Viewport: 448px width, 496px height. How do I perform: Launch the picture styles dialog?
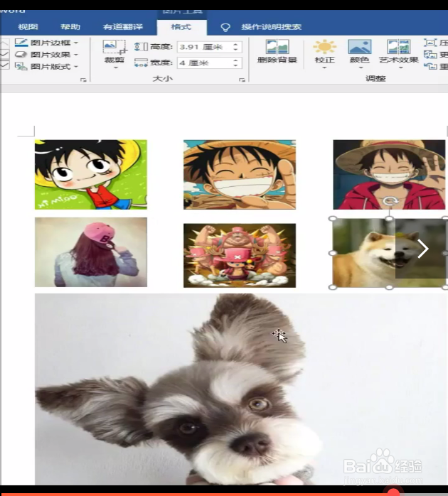(83, 80)
